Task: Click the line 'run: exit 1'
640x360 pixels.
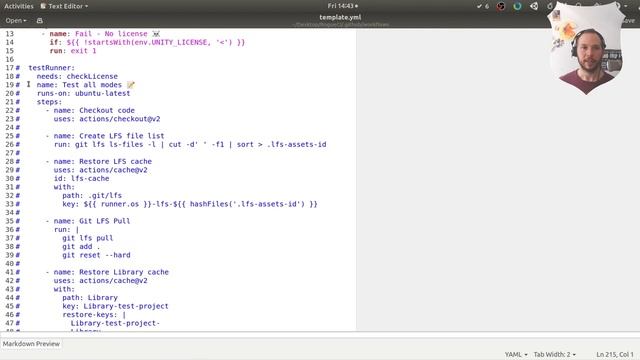Action: click(73, 51)
